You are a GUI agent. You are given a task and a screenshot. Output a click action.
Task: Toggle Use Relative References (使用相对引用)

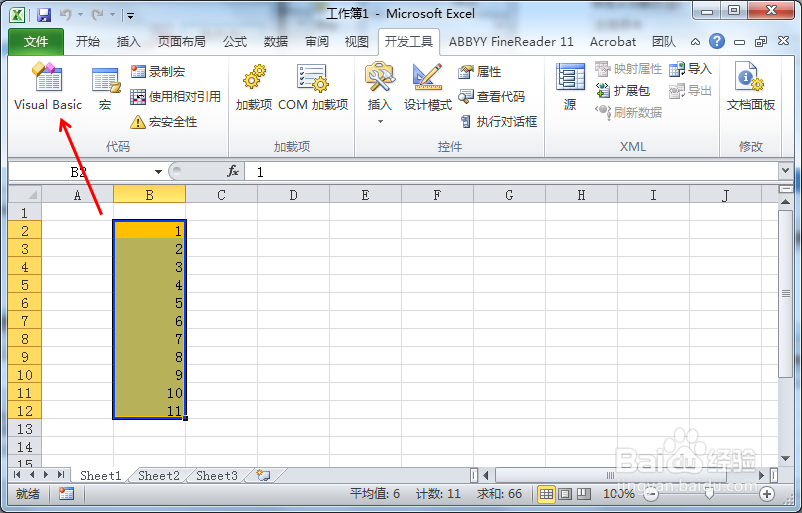175,96
